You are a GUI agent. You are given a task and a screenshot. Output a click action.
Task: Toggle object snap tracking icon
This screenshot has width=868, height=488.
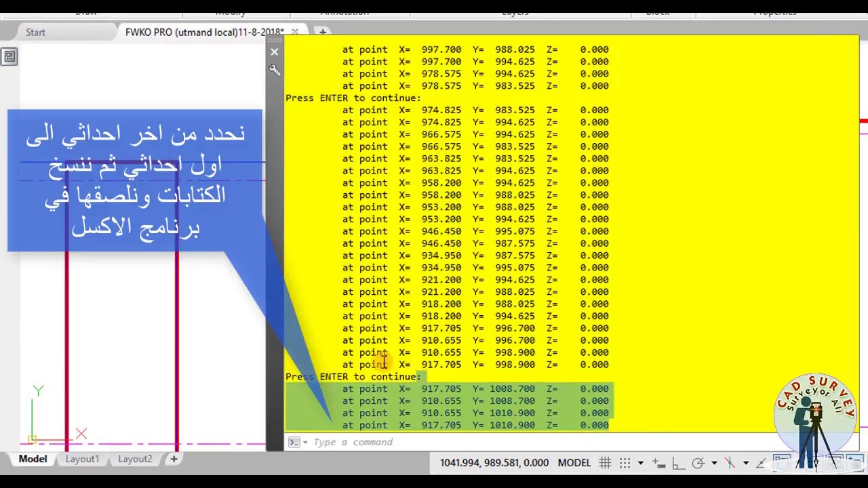pyautogui.click(x=762, y=463)
